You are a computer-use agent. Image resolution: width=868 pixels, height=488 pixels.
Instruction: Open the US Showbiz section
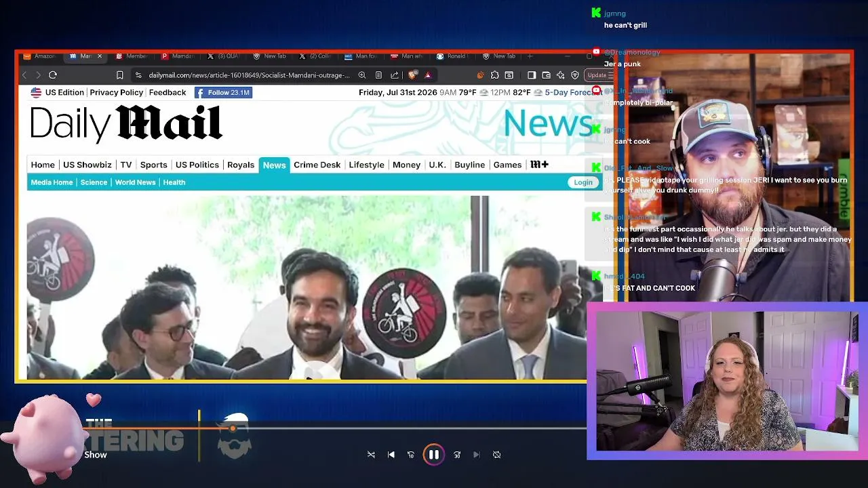point(87,165)
